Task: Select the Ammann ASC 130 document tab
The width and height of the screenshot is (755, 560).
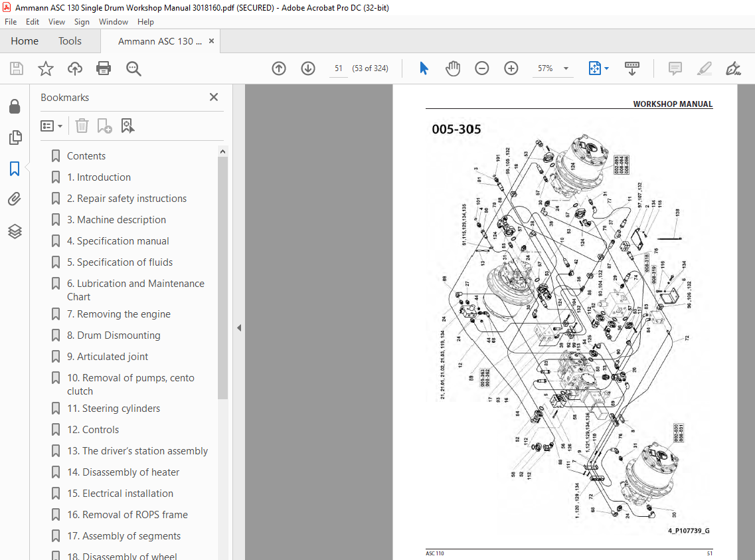Action: (x=159, y=41)
